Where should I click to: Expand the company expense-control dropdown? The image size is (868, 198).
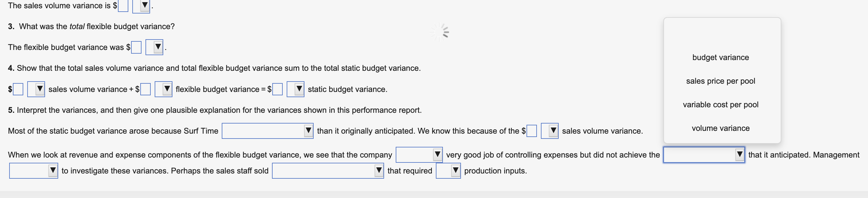pos(419,155)
